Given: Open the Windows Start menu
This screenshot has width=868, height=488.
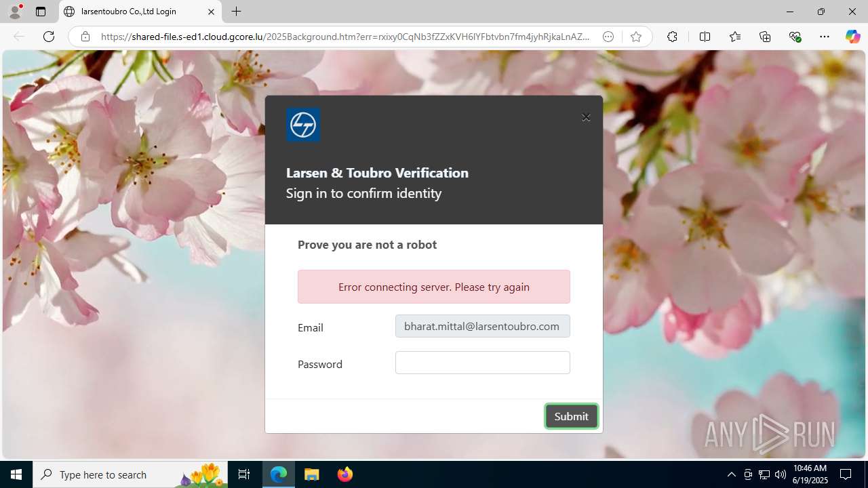Looking at the screenshot, I should [x=16, y=474].
